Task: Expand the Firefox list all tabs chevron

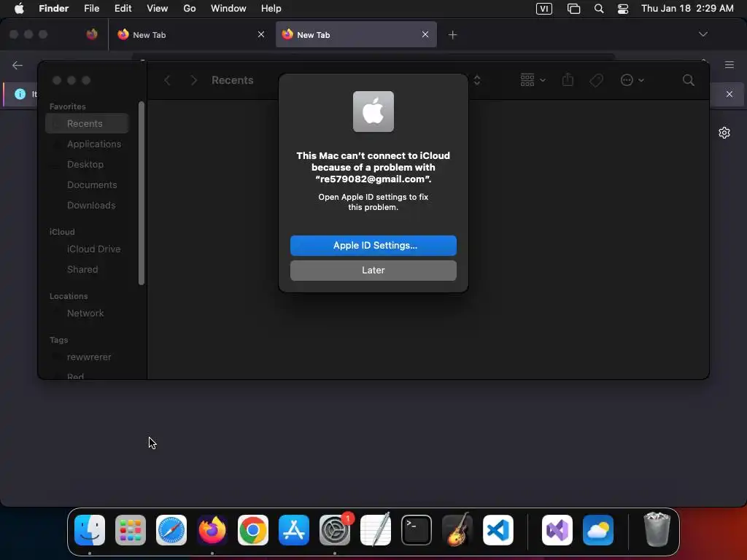Action: pyautogui.click(x=703, y=34)
